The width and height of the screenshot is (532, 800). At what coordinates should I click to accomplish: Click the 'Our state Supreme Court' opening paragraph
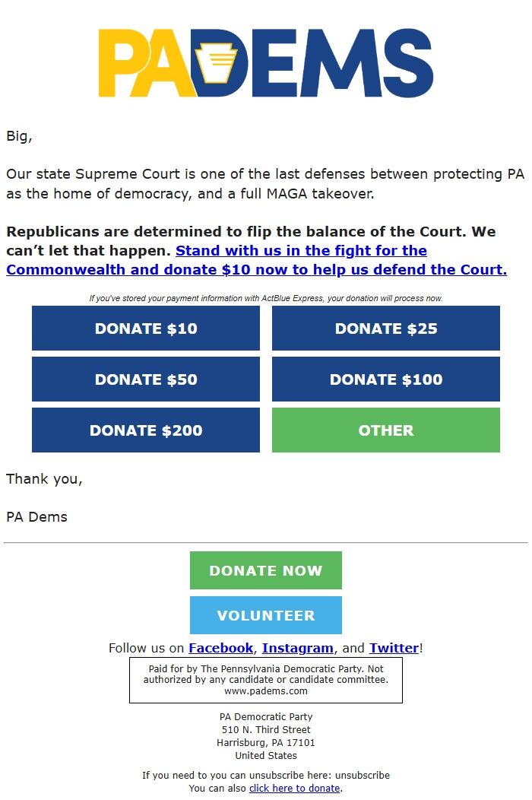[x=265, y=183]
